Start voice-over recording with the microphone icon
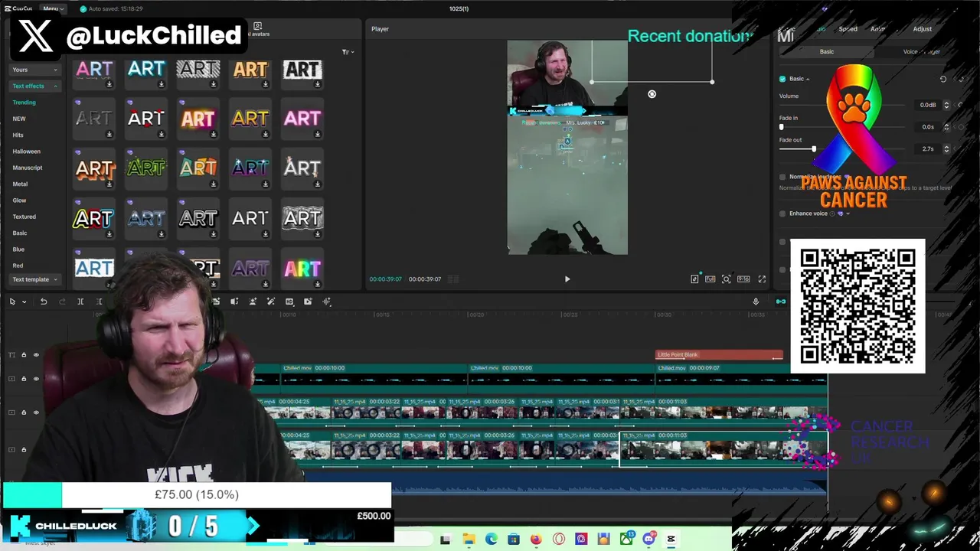980x551 pixels. pos(756,302)
